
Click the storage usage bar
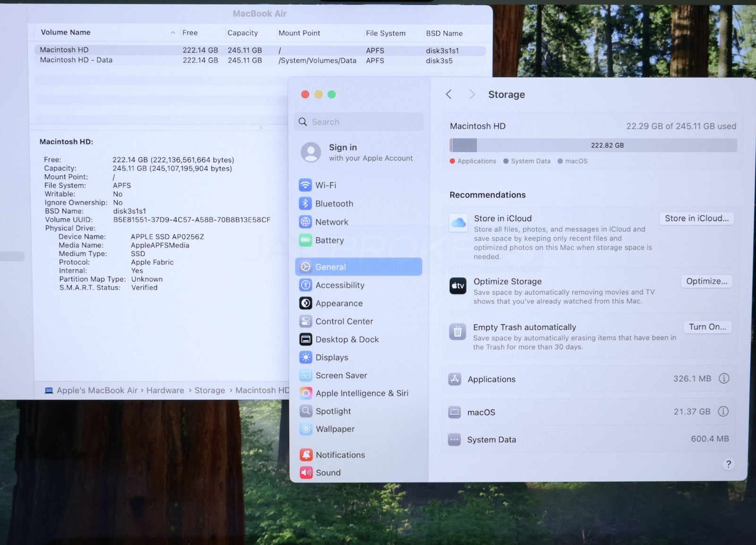[593, 146]
